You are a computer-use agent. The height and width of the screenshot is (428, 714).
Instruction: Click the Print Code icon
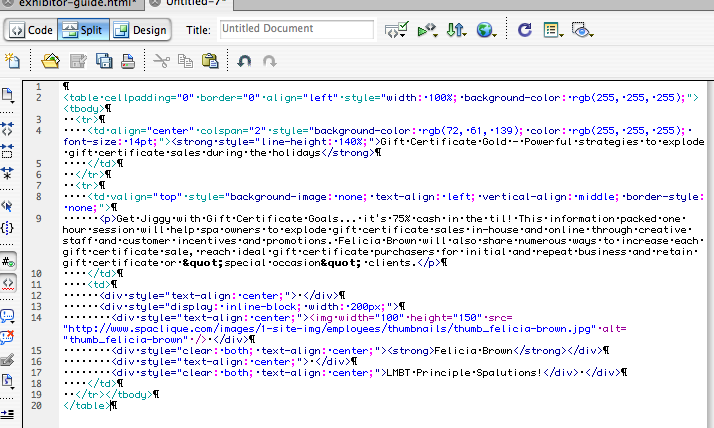[128, 62]
